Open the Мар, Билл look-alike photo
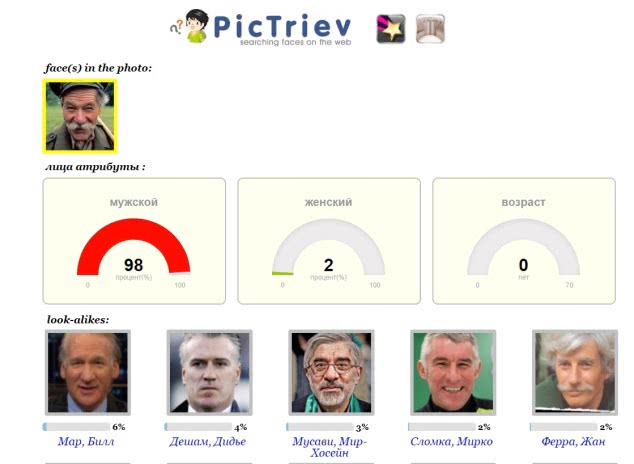Image resolution: width=634 pixels, height=464 pixels. click(x=87, y=372)
